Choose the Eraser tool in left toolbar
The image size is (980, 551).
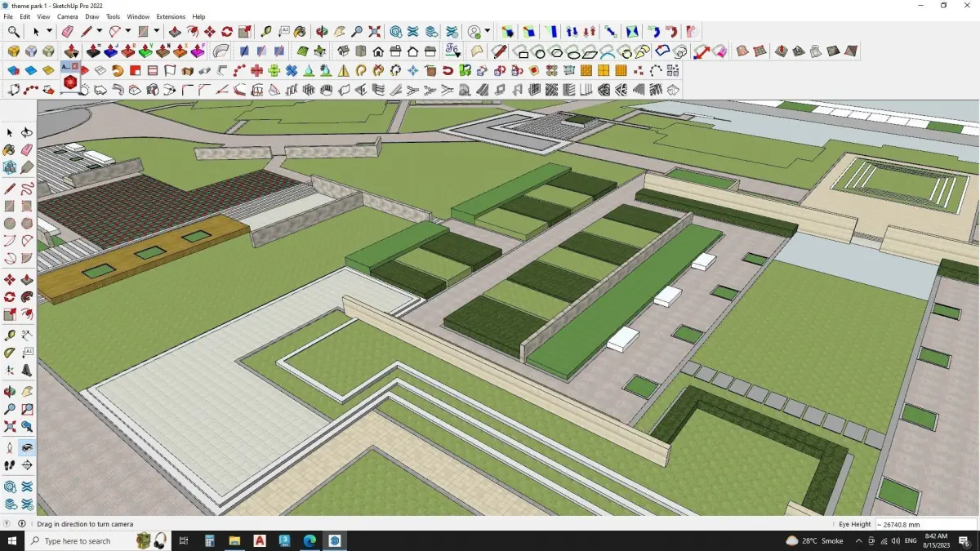pos(27,149)
